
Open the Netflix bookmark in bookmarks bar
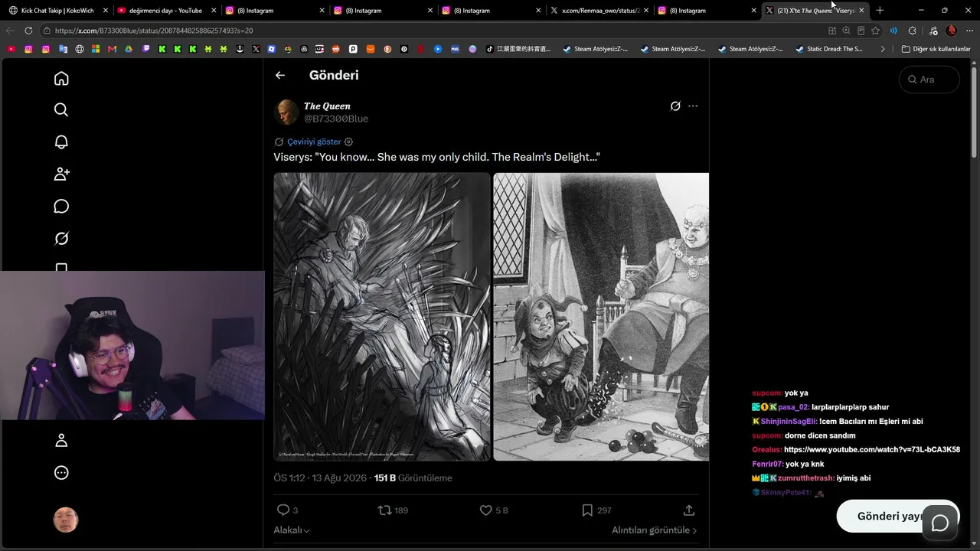tap(420, 49)
